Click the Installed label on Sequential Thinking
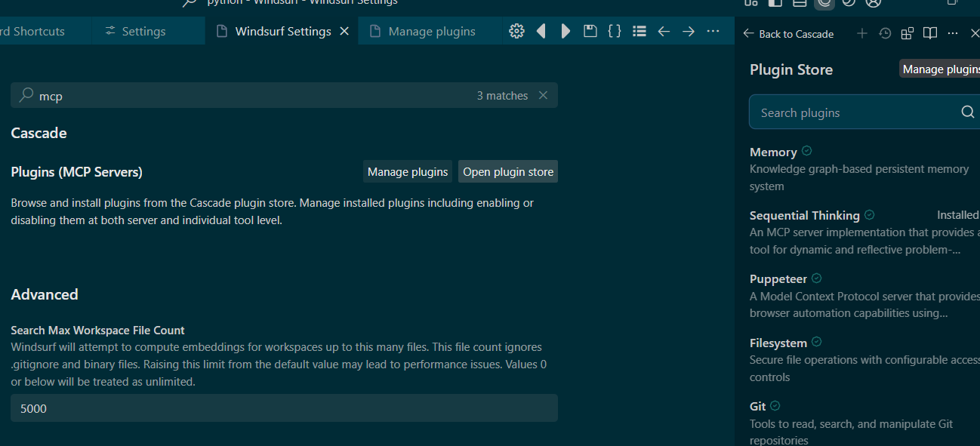 [958, 214]
